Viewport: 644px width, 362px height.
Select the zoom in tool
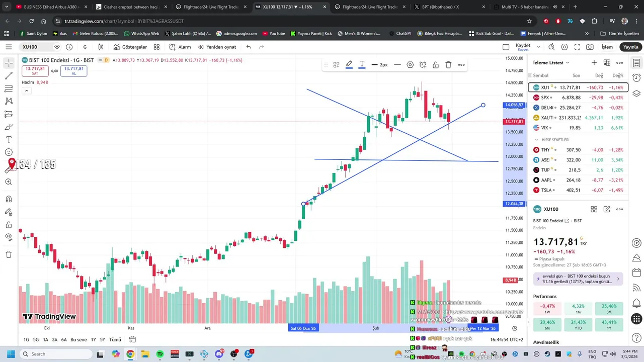point(9,182)
